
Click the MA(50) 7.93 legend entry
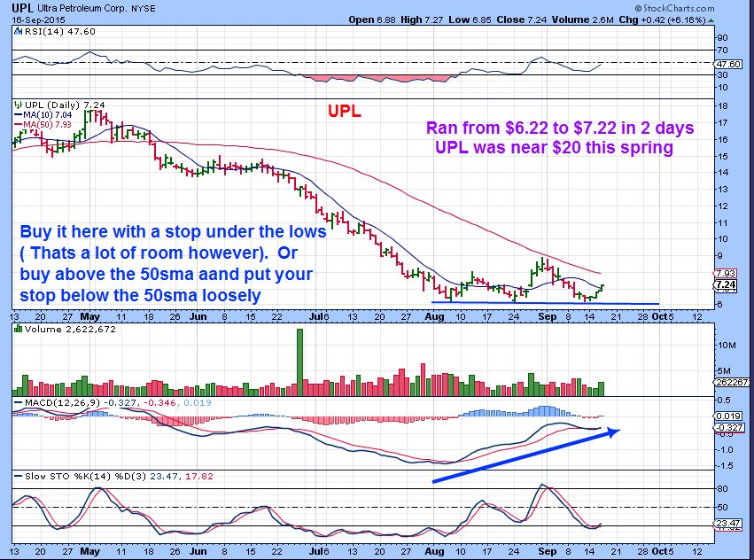point(43,124)
